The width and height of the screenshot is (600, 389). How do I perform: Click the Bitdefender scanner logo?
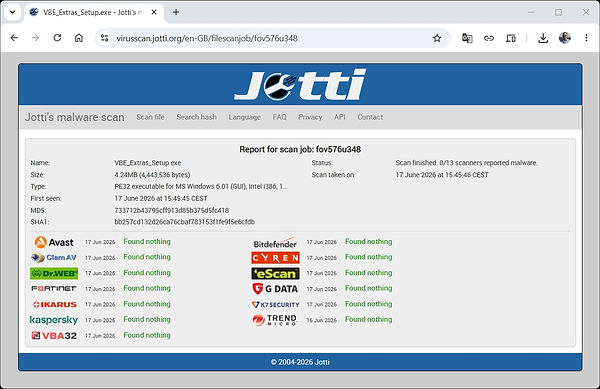(275, 243)
